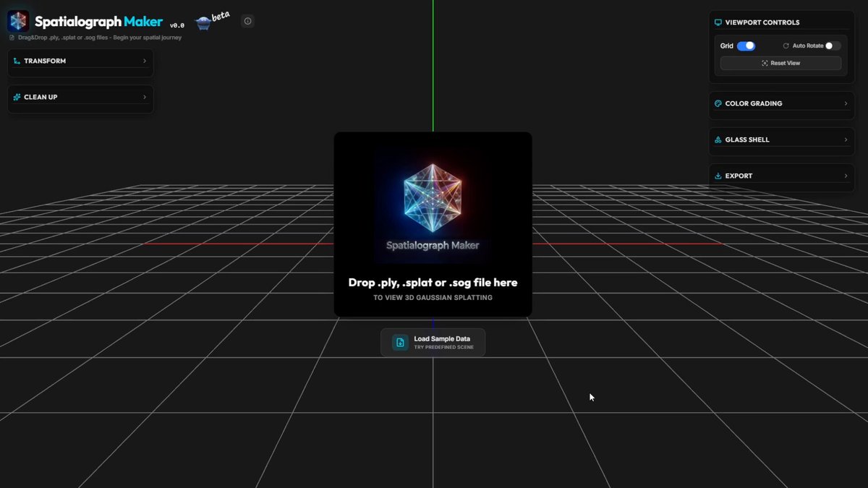Click the Color Grading palette icon
The height and width of the screenshot is (488, 868).
(x=718, y=103)
